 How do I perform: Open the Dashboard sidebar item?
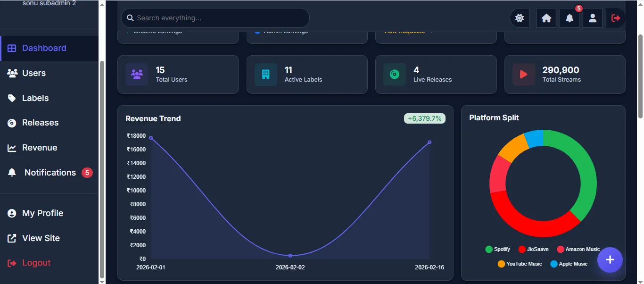pos(49,48)
